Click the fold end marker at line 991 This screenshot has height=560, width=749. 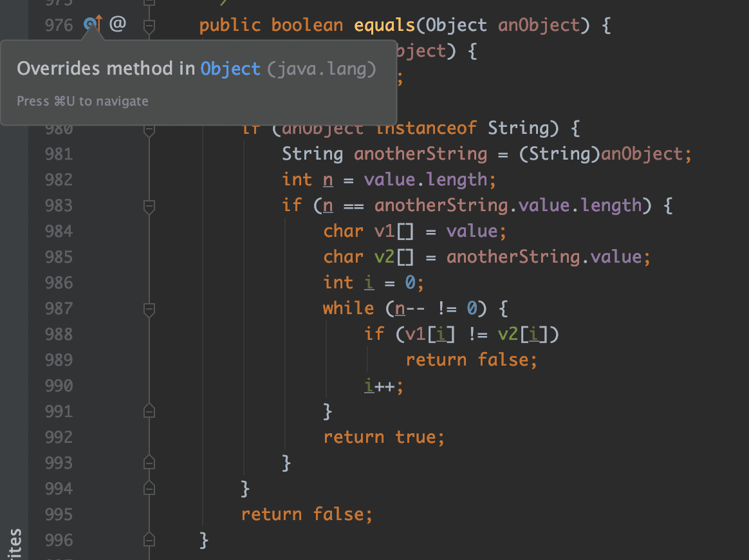[x=149, y=411]
